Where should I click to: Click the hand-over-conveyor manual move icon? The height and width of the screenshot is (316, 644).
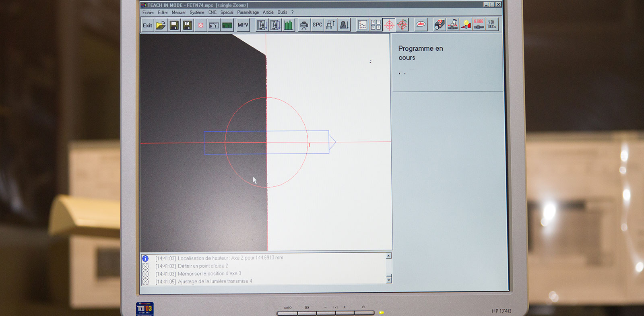pyautogui.click(x=452, y=25)
